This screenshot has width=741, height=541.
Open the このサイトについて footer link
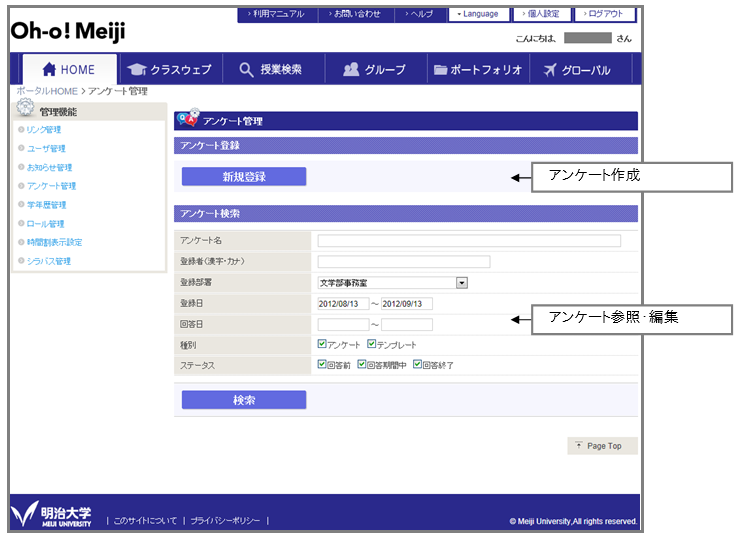coord(145,520)
